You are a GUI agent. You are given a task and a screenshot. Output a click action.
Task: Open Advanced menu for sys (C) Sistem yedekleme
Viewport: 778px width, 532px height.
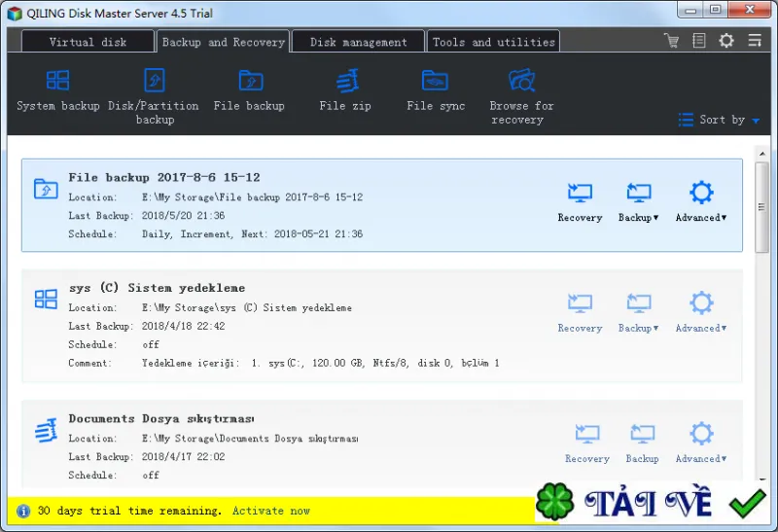[x=701, y=312]
